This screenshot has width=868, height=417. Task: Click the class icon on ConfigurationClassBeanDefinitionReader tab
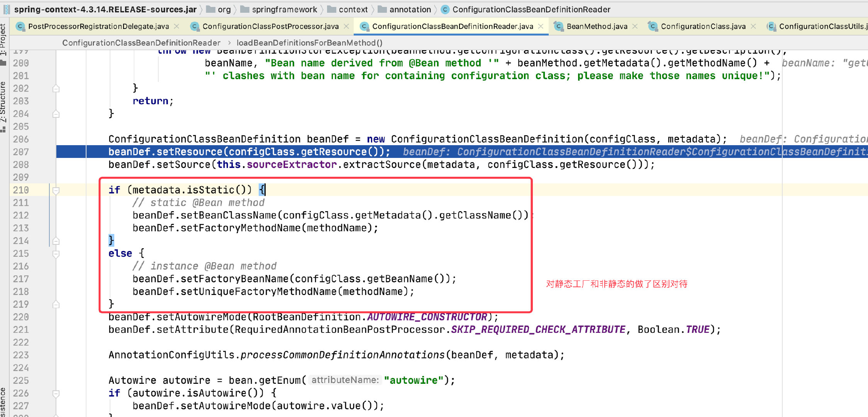click(x=364, y=26)
